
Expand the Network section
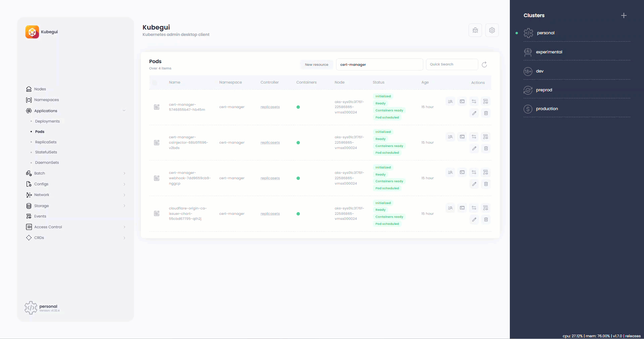[x=124, y=195]
